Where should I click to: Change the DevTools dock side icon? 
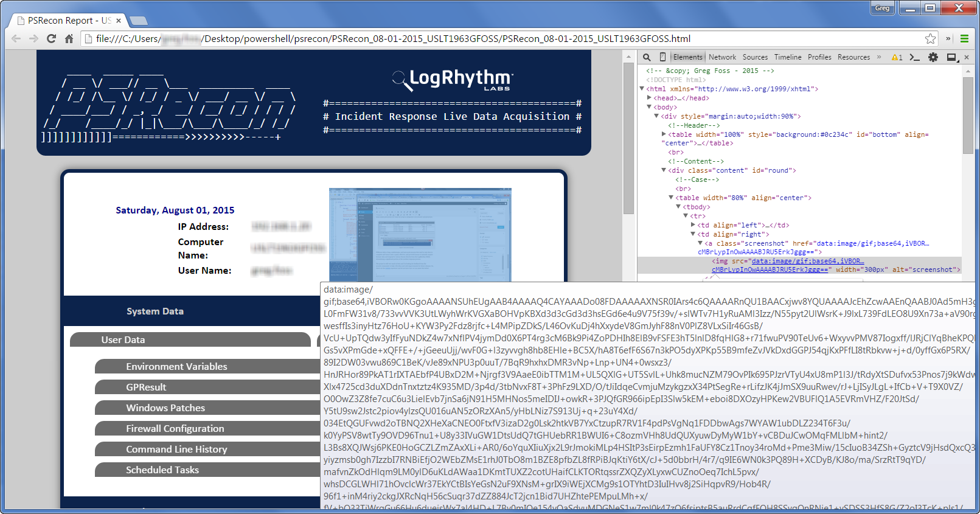point(951,57)
